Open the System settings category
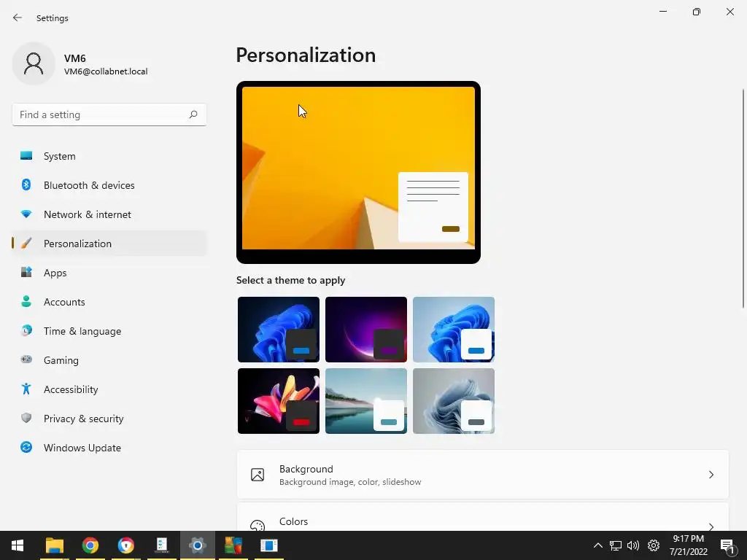Screen dimensions: 747x560 pyautogui.click(x=109, y=156)
